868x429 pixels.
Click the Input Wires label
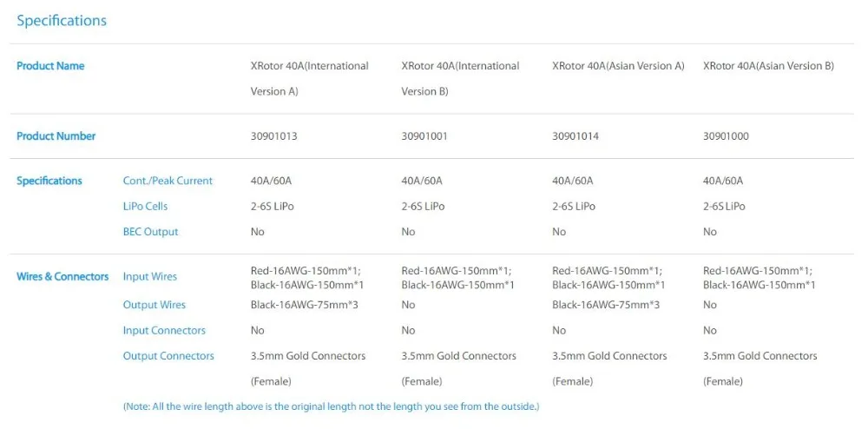coord(150,276)
